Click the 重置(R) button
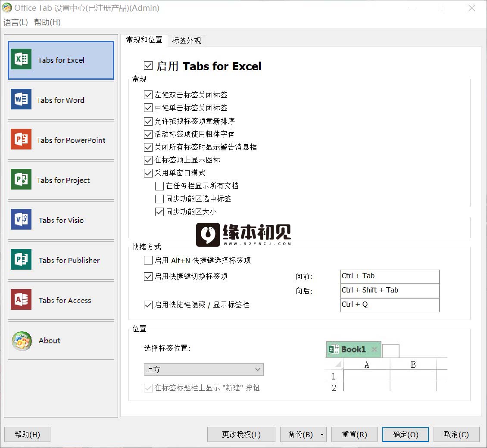 [x=354, y=434]
